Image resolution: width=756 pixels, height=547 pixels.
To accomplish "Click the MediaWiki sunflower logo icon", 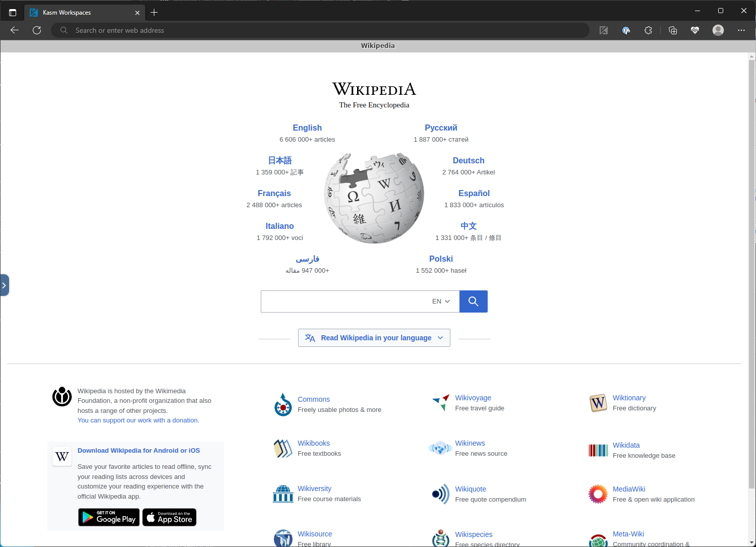I will [598, 494].
